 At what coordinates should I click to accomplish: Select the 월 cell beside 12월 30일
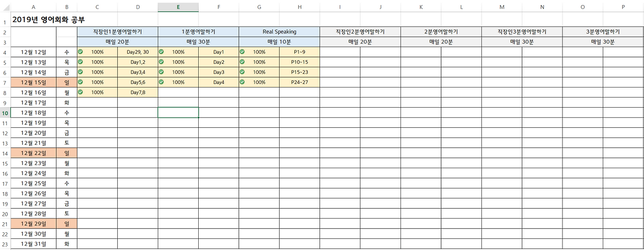(67, 233)
